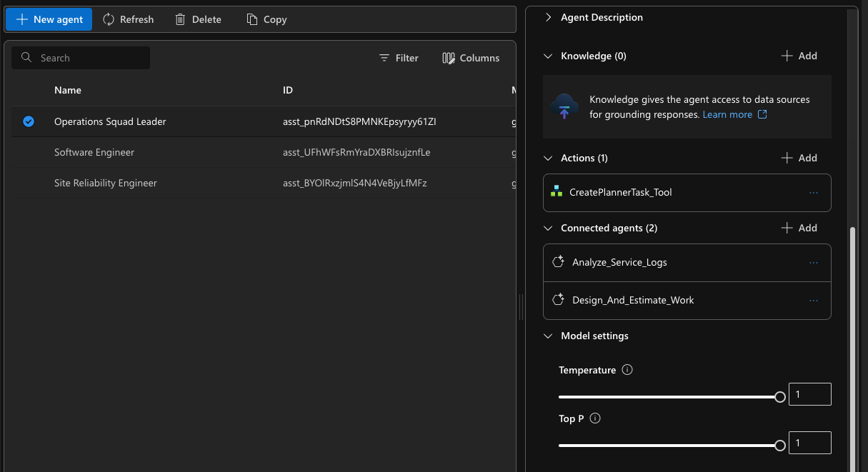The height and width of the screenshot is (472, 868).
Task: Open more options for Design_And_Estimate_Work
Action: point(814,301)
